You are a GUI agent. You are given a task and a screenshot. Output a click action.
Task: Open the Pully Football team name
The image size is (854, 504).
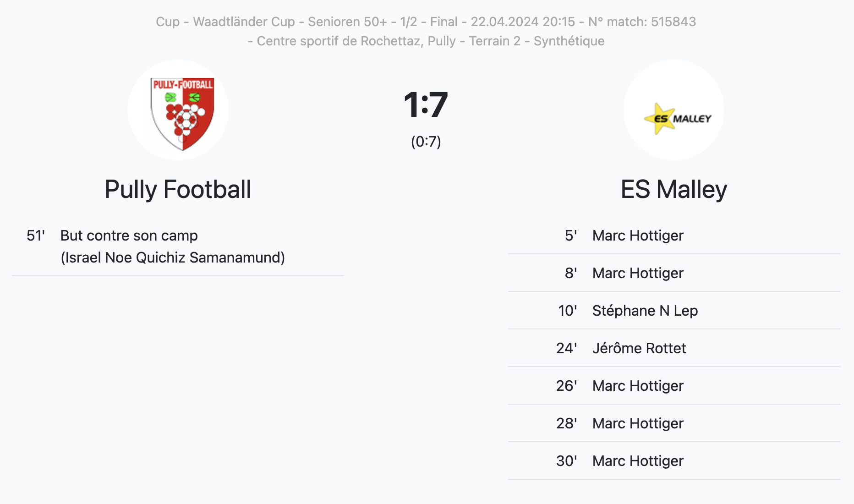[x=178, y=189]
